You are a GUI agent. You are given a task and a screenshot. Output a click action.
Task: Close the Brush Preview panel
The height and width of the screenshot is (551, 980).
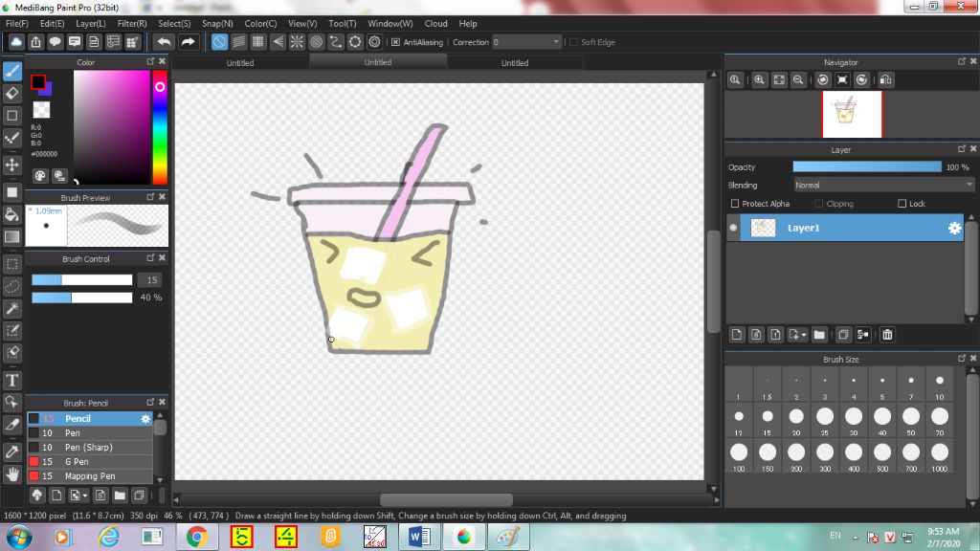pos(162,197)
